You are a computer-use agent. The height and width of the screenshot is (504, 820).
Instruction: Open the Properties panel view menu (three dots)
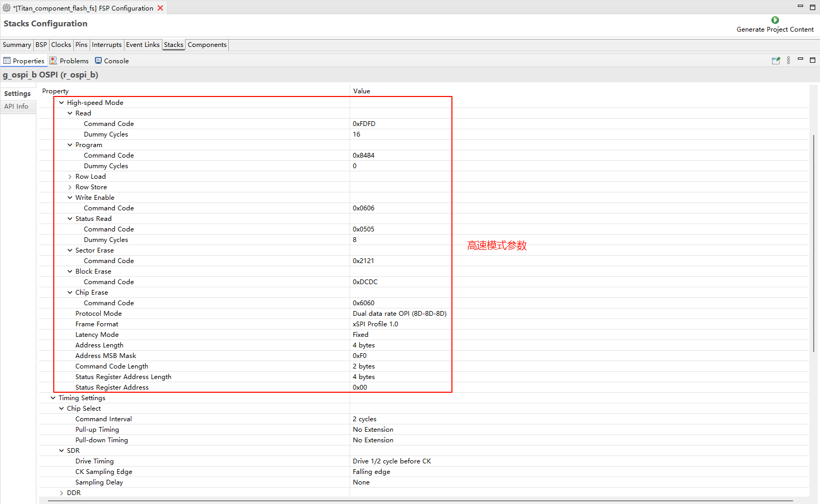click(788, 61)
